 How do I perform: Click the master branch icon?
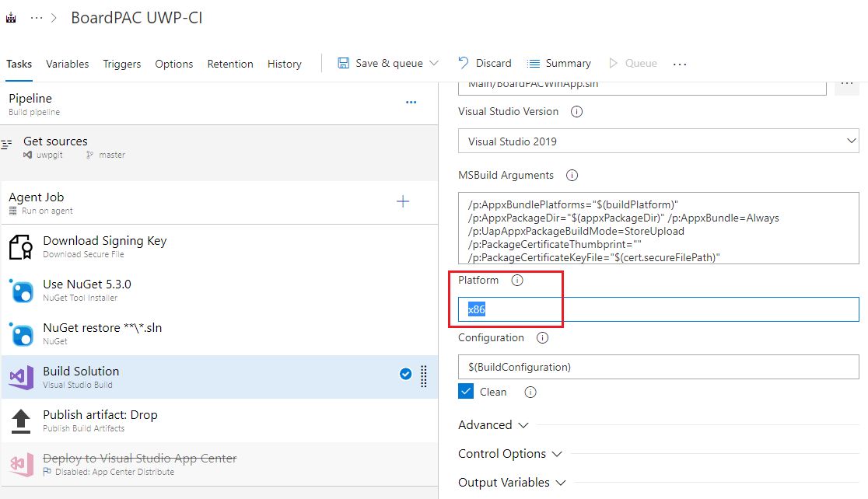(x=89, y=155)
